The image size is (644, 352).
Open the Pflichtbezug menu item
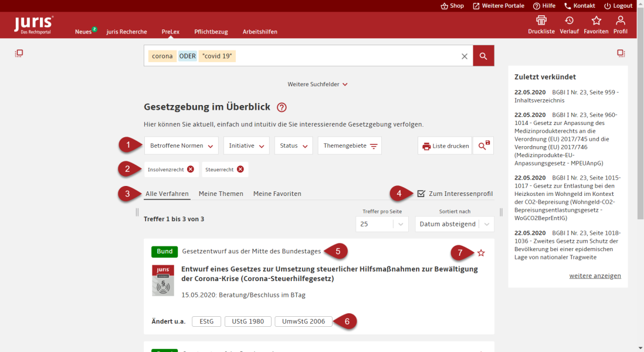[x=211, y=32]
